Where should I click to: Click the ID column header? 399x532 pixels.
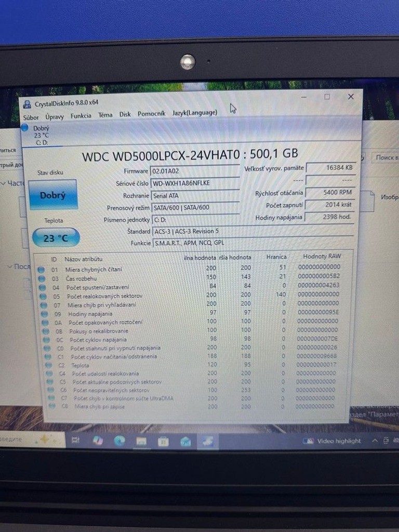[54, 259]
